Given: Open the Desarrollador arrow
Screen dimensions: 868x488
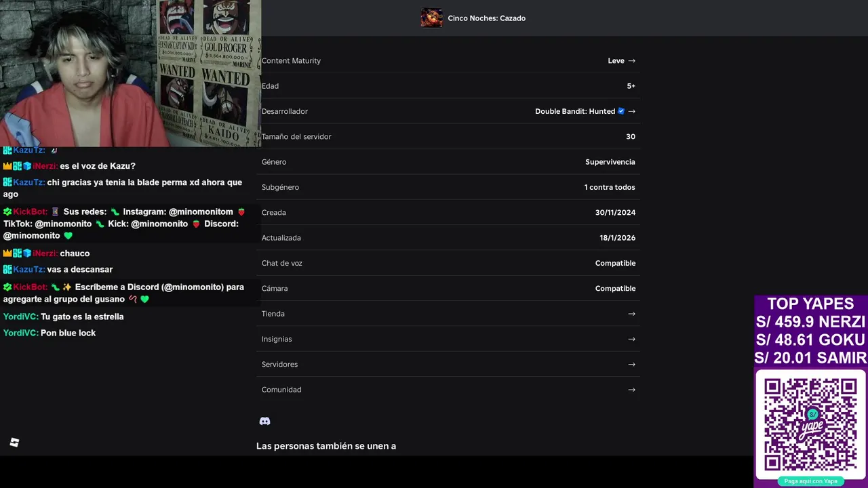Looking at the screenshot, I should pyautogui.click(x=631, y=111).
